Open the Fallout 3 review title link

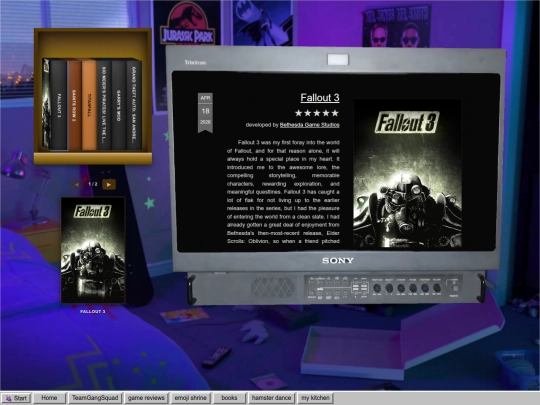(320, 97)
